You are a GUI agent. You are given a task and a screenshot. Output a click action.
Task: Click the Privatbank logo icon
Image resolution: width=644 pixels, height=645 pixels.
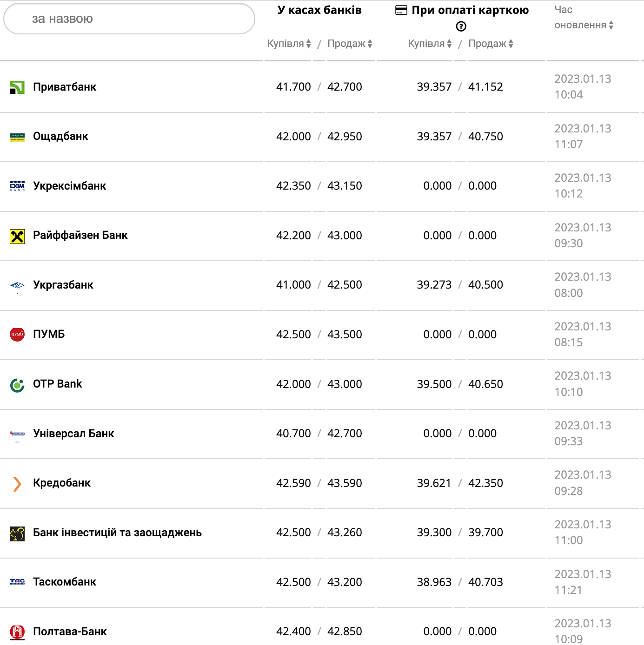(x=17, y=87)
